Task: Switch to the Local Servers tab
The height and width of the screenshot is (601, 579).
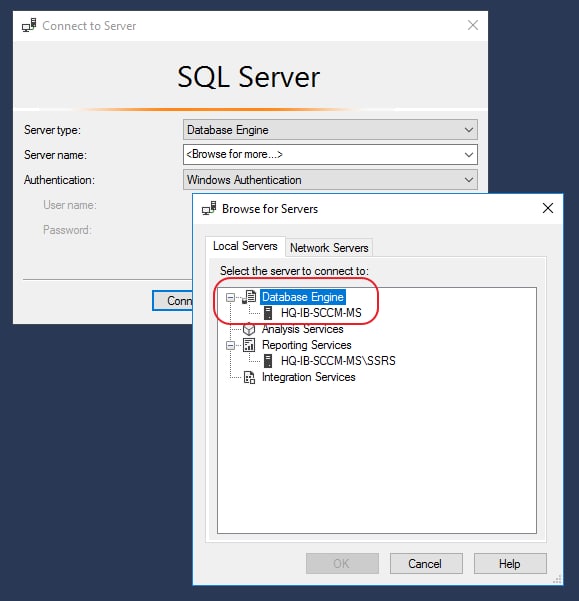Action: pos(245,246)
